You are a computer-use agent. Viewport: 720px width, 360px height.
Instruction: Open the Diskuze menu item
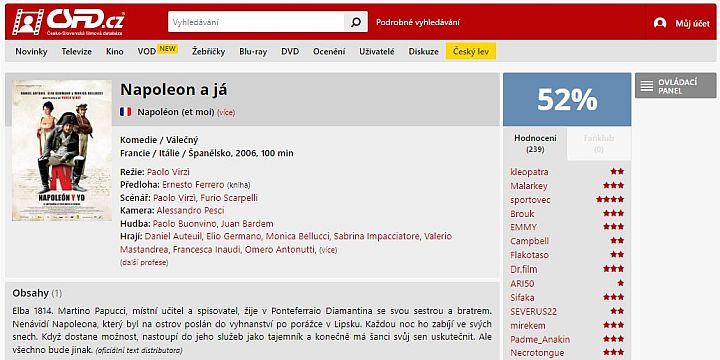click(423, 51)
